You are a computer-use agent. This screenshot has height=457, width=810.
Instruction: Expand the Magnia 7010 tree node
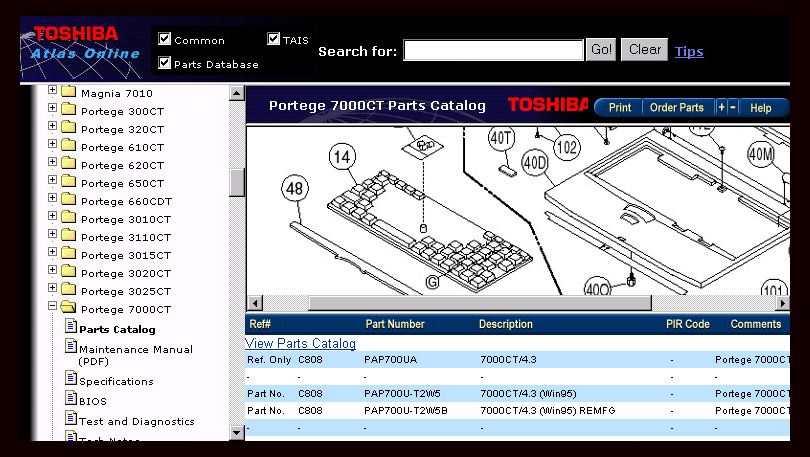pyautogui.click(x=52, y=90)
